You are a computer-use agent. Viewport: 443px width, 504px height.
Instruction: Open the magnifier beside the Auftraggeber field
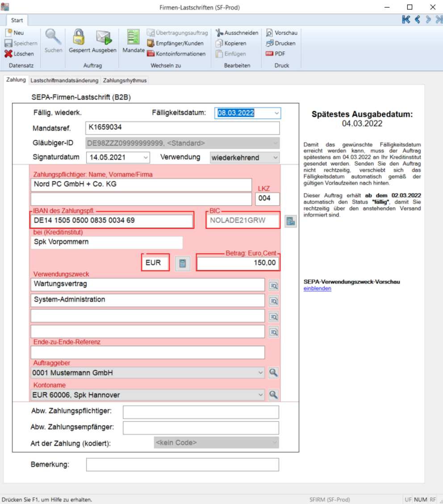tap(273, 373)
